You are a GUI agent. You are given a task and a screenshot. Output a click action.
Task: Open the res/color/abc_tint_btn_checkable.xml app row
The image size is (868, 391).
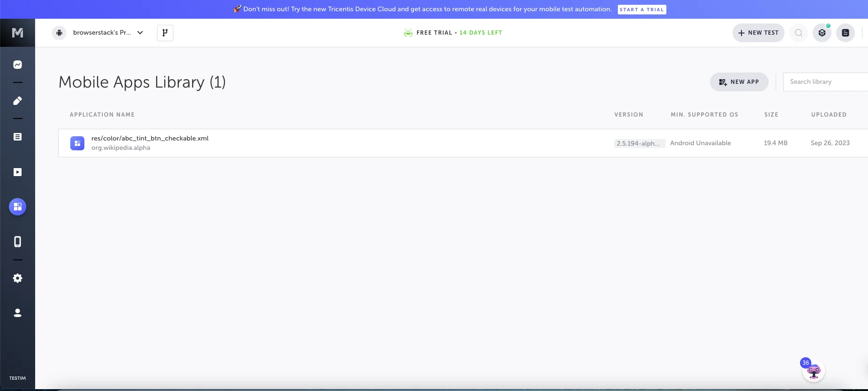click(x=463, y=143)
